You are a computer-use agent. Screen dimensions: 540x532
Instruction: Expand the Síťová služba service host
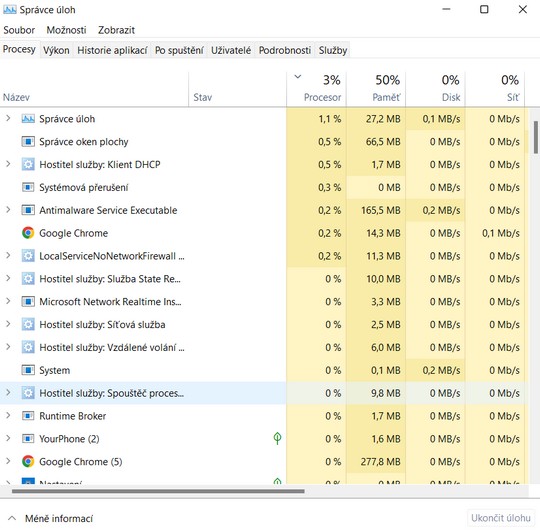pos(8,324)
